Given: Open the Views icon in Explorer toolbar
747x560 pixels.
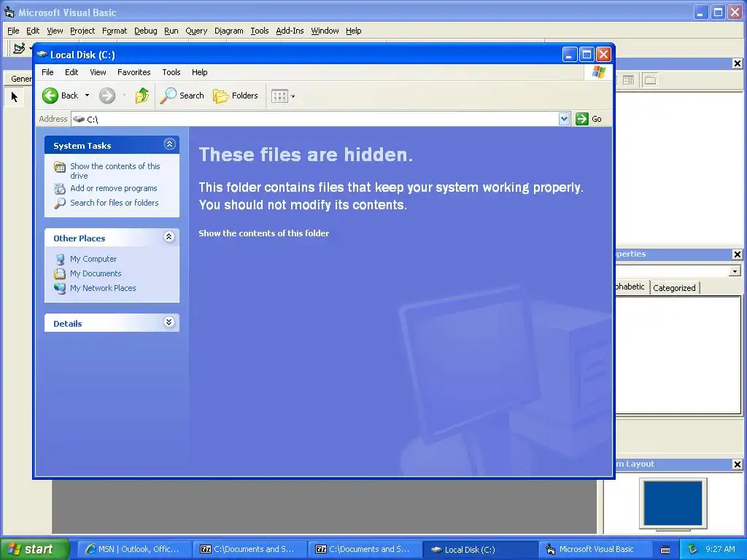Looking at the screenshot, I should pyautogui.click(x=279, y=96).
